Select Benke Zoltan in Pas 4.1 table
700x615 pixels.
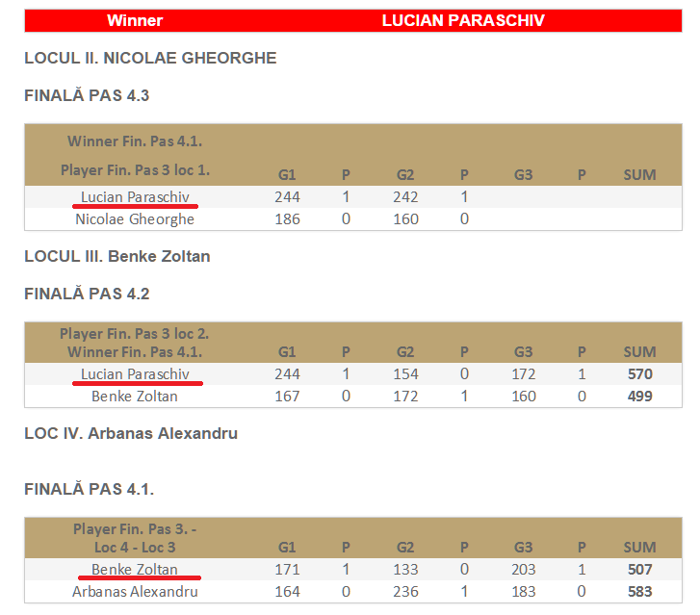point(135,570)
